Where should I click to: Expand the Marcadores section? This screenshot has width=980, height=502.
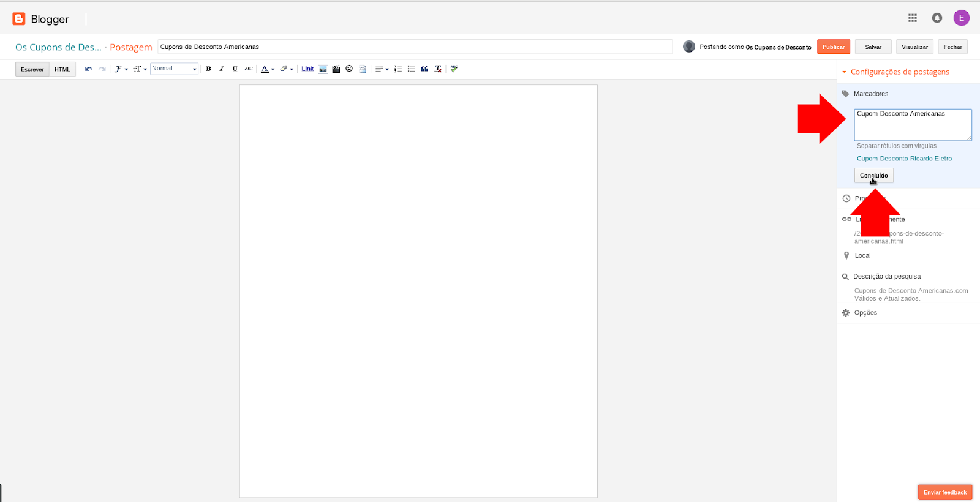pyautogui.click(x=871, y=94)
